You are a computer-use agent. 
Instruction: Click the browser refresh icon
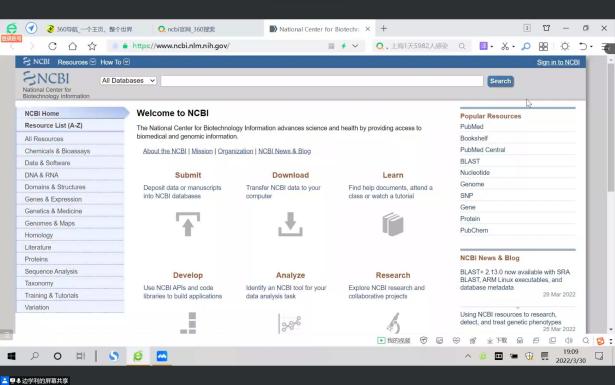[x=52, y=46]
